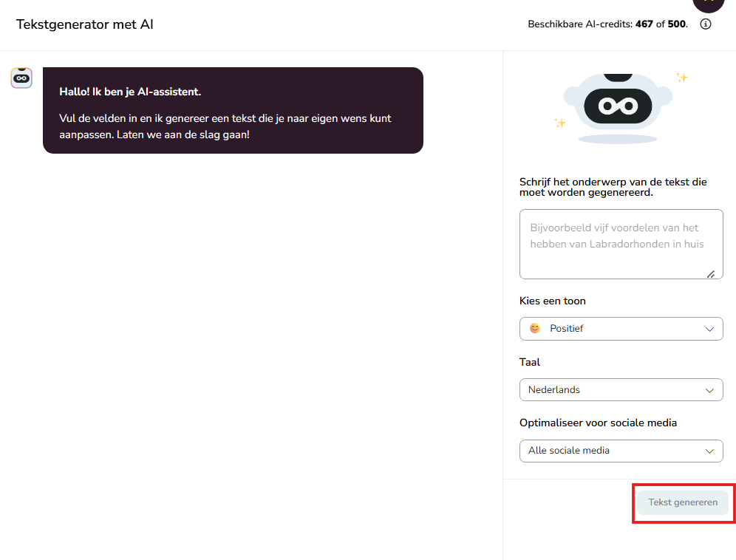Click the info icon beside AI-credits

pyautogui.click(x=705, y=24)
